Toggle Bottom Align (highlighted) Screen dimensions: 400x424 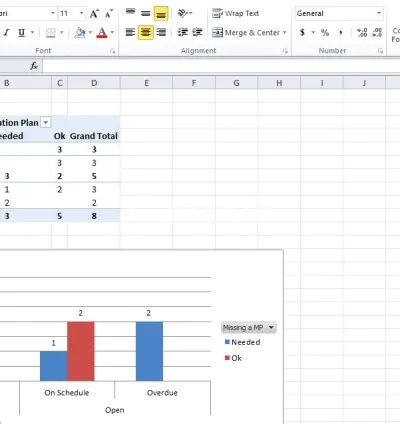click(161, 13)
